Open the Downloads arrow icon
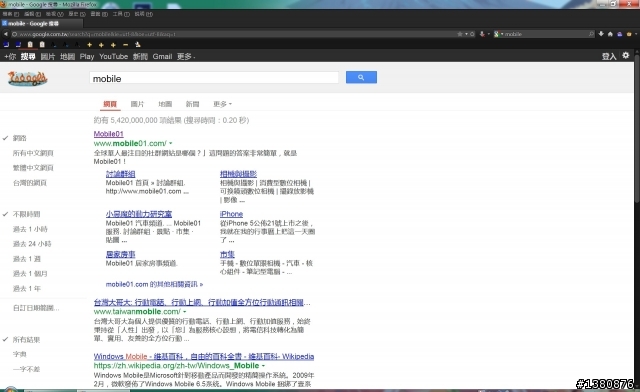 [x=601, y=34]
